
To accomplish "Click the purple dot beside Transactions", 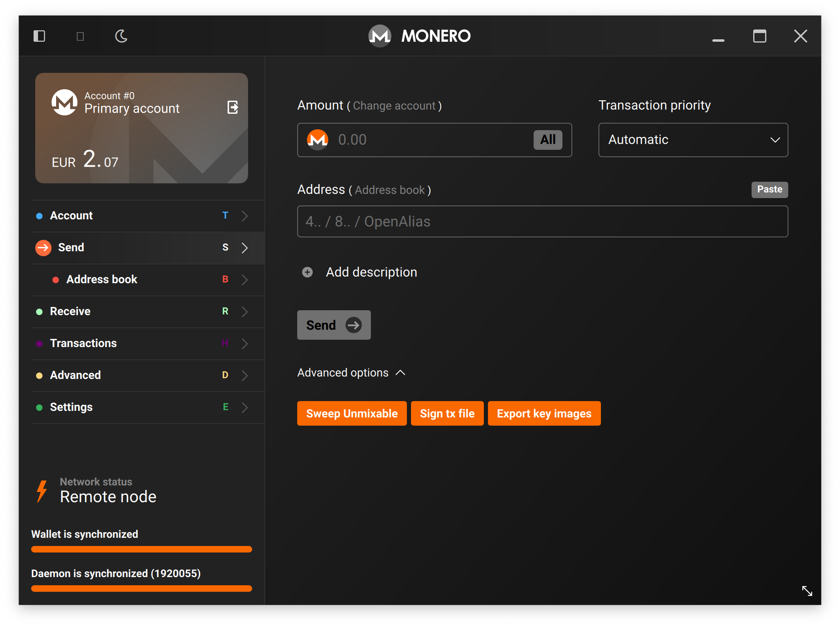I will (39, 344).
